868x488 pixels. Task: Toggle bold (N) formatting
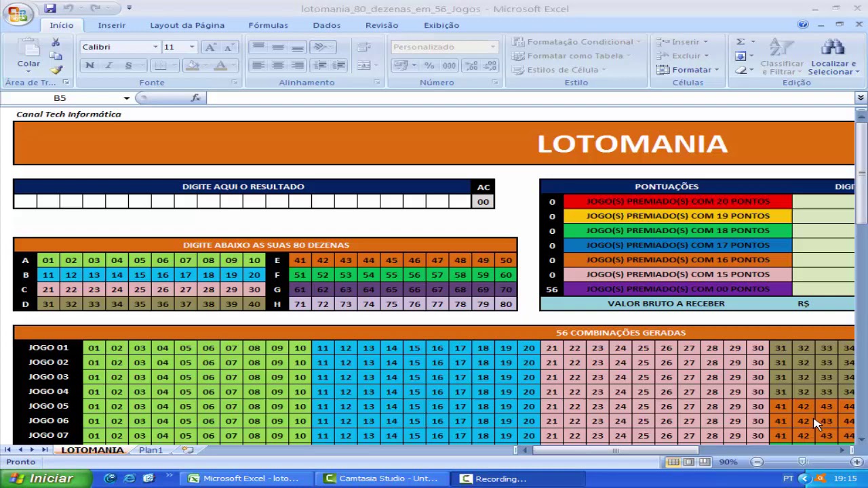pyautogui.click(x=90, y=66)
